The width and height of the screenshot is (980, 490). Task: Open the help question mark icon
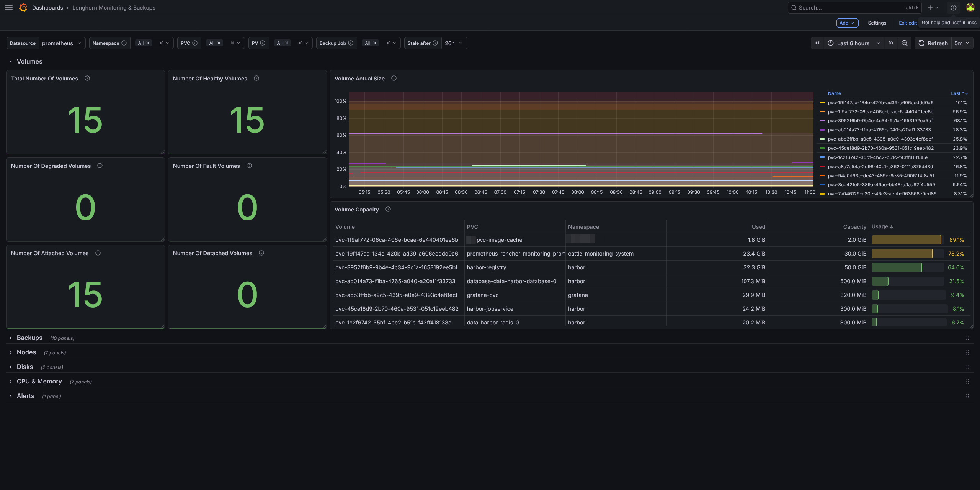coord(954,8)
